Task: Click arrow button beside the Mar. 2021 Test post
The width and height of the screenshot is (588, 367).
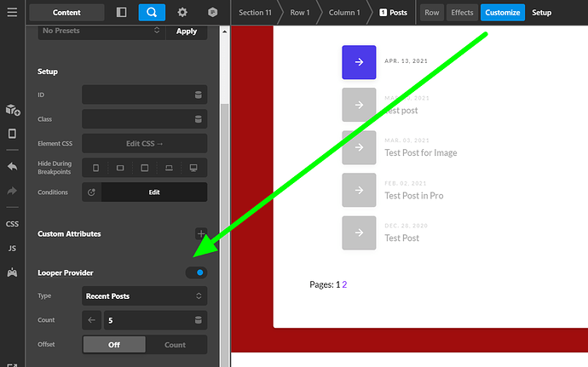Action: click(x=359, y=105)
